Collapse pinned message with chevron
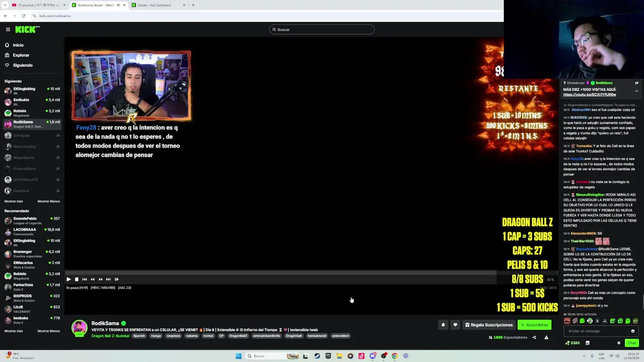Viewport: 644px width, 362px height. point(636,91)
